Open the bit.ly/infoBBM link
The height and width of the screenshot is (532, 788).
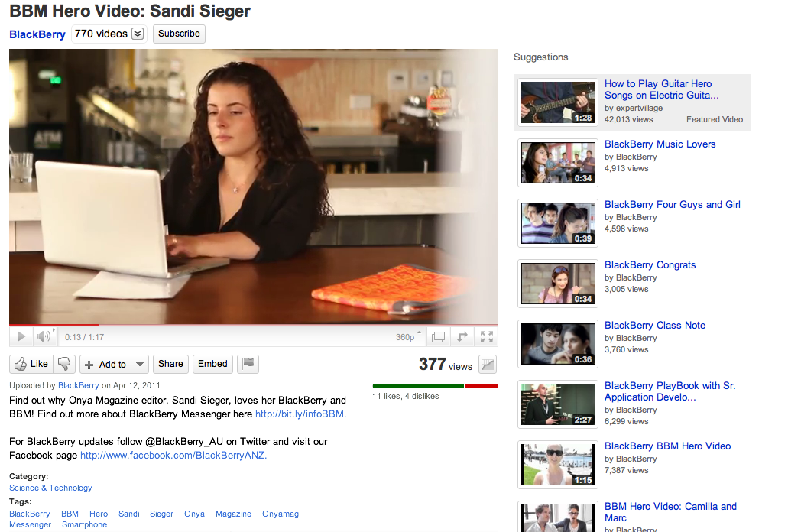point(300,414)
